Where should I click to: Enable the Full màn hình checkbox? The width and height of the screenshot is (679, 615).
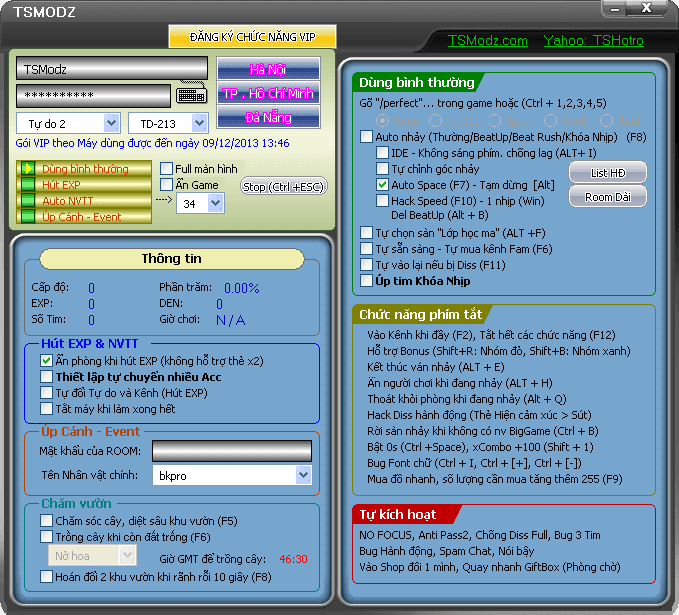(x=167, y=169)
